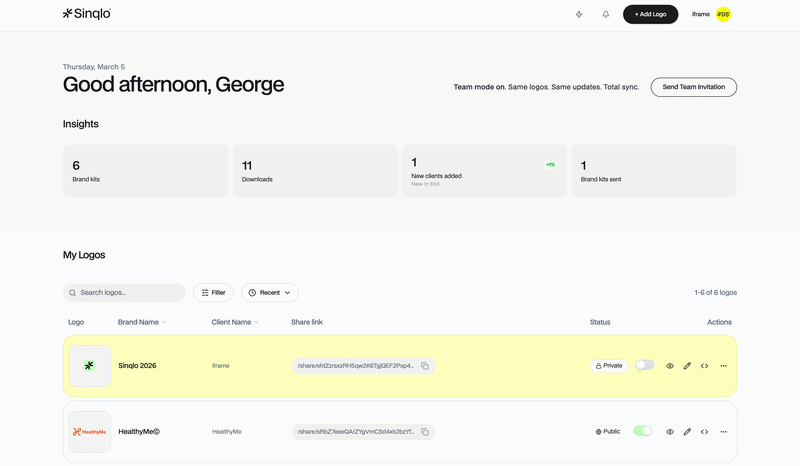Edit HealthyMe with pencil icon
The image size is (800, 466).
point(687,432)
